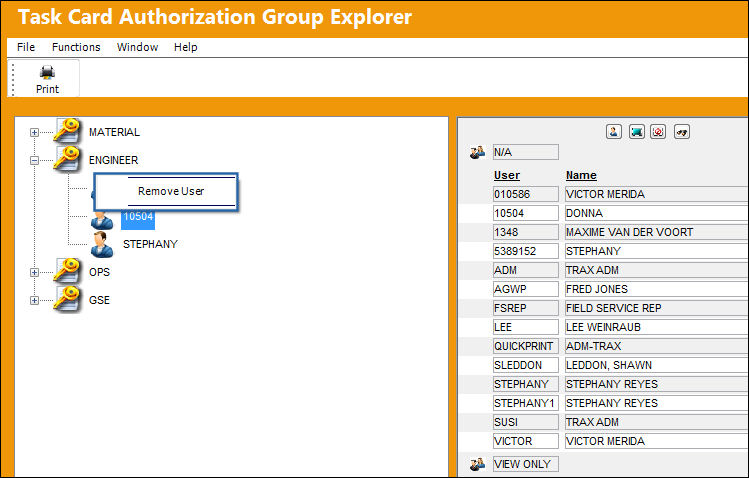Image resolution: width=749 pixels, height=478 pixels.
Task: Select user cell SLEDDON
Action: tap(525, 365)
